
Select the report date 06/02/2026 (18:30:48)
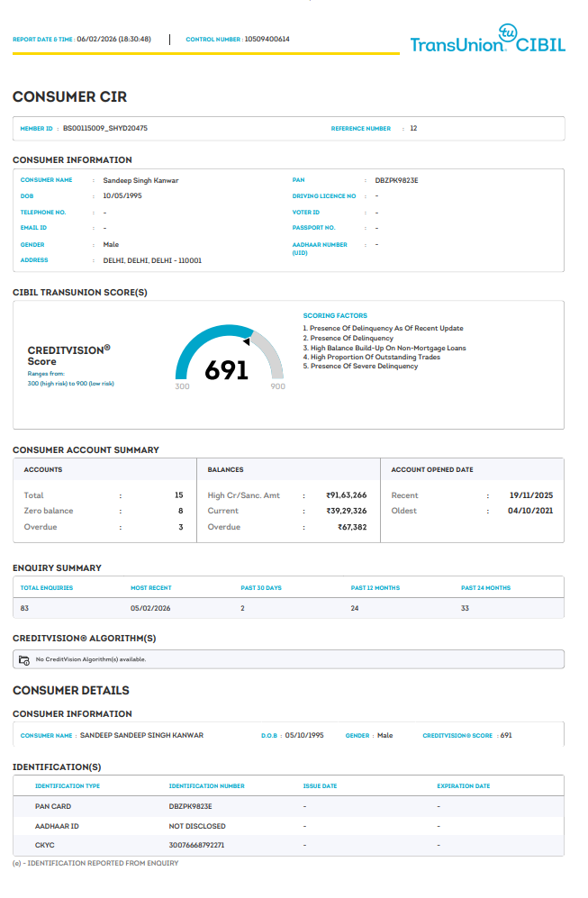(114, 40)
